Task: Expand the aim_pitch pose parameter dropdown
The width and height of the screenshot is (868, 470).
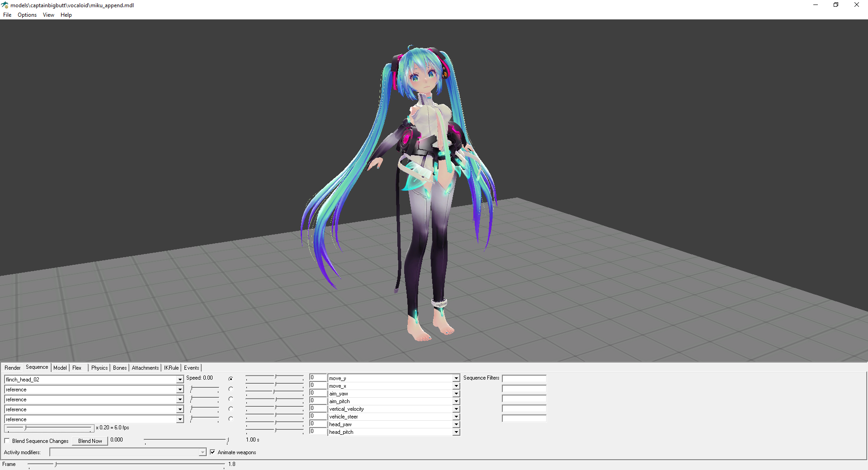Action: tap(456, 401)
